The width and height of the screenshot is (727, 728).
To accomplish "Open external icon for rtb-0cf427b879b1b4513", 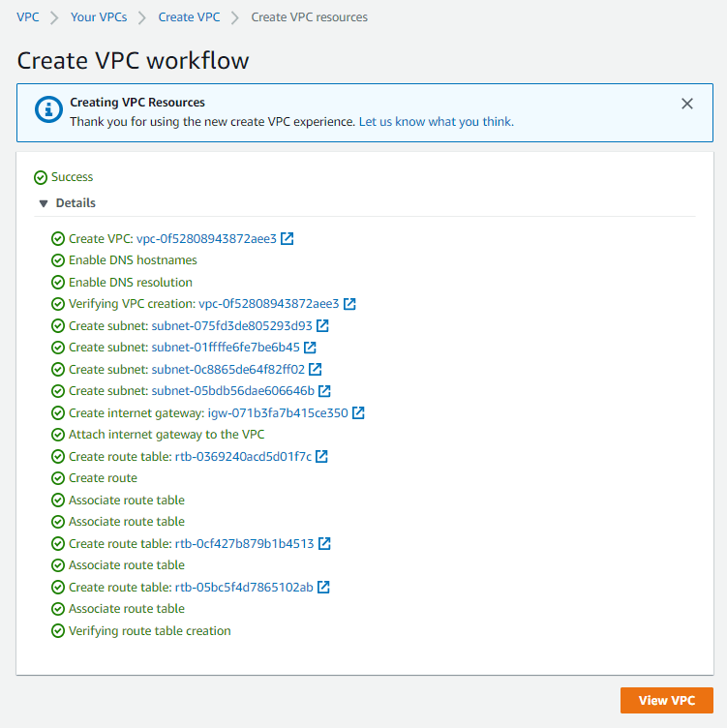I will point(324,543).
